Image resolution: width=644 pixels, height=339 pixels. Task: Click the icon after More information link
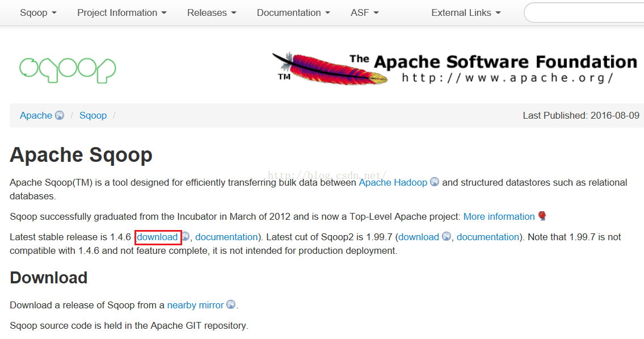click(x=541, y=216)
